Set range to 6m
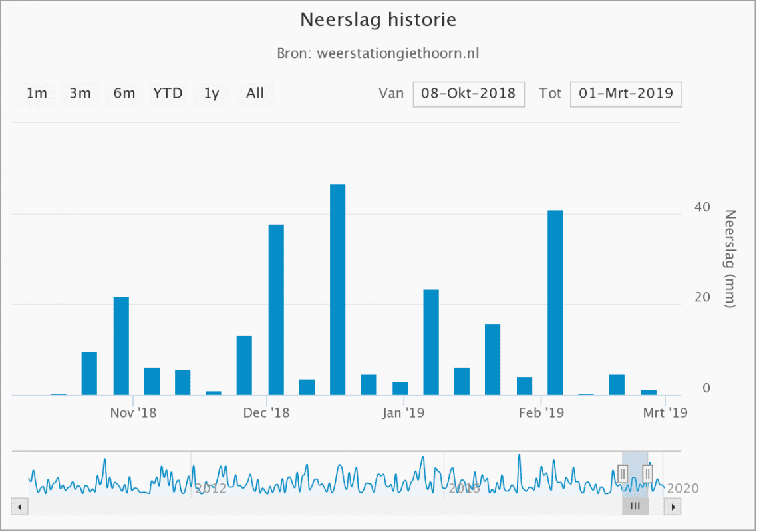Screen dimensions: 757x532 click(x=124, y=94)
